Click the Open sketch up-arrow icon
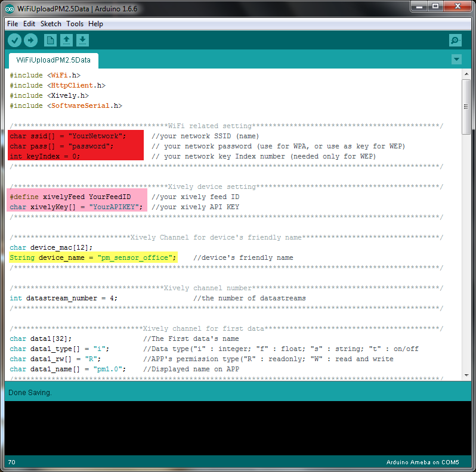This screenshot has width=476, height=472. [66, 41]
